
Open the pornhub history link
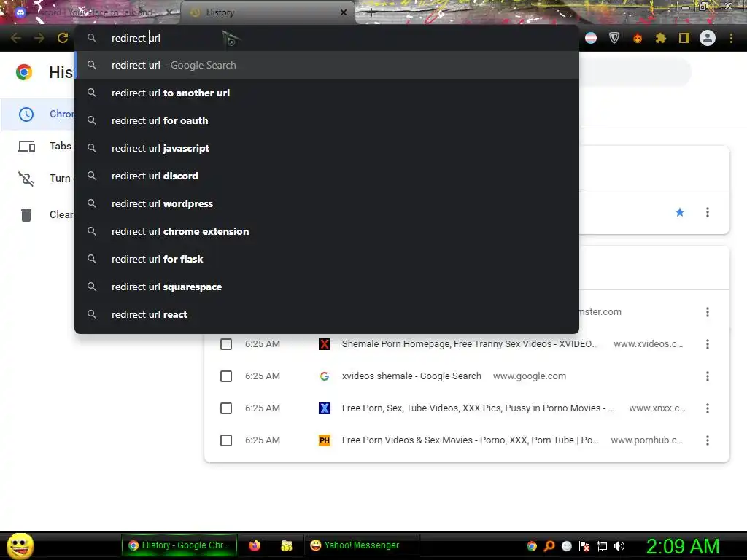click(x=471, y=440)
